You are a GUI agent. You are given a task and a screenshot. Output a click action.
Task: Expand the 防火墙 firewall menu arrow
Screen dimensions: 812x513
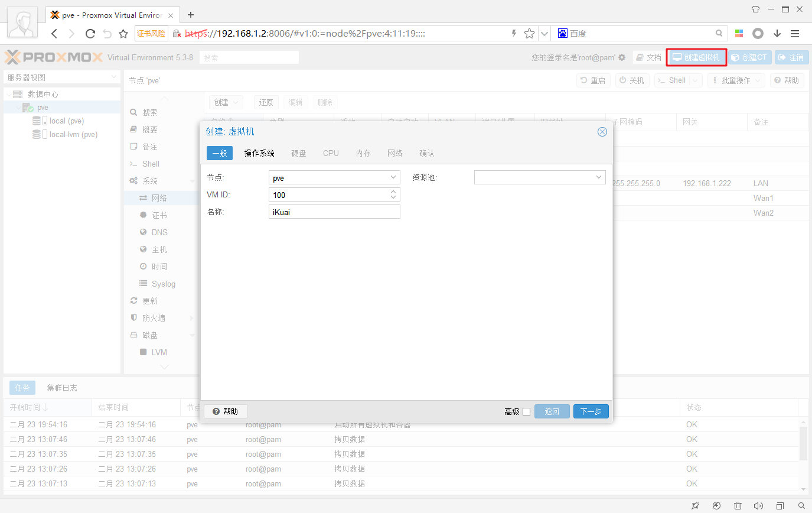[191, 318]
